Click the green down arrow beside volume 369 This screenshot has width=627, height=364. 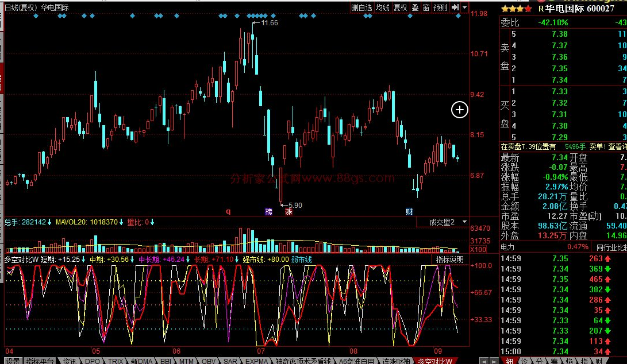click(608, 269)
